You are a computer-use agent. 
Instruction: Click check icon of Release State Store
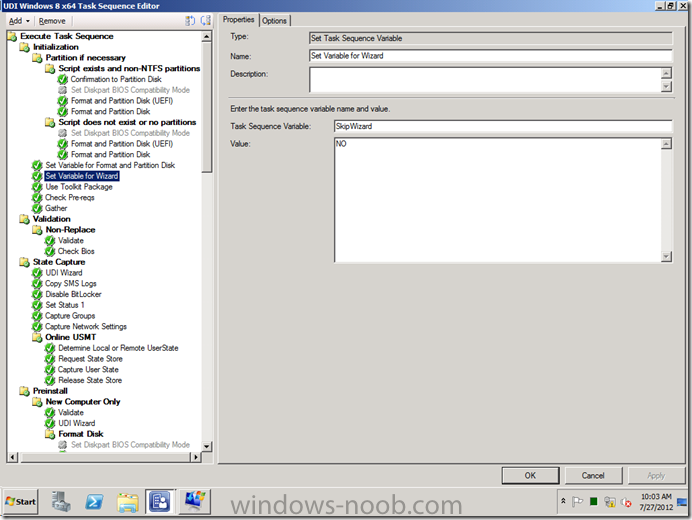[x=50, y=381]
